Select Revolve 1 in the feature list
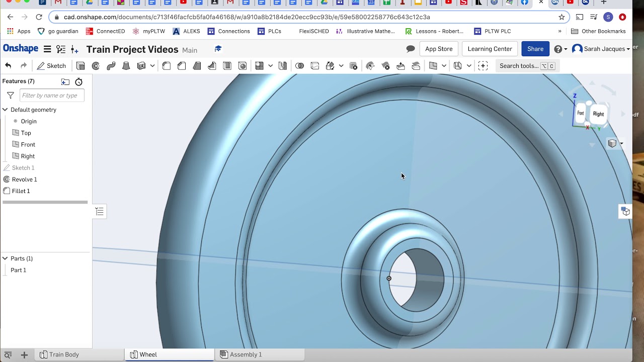 click(x=24, y=179)
